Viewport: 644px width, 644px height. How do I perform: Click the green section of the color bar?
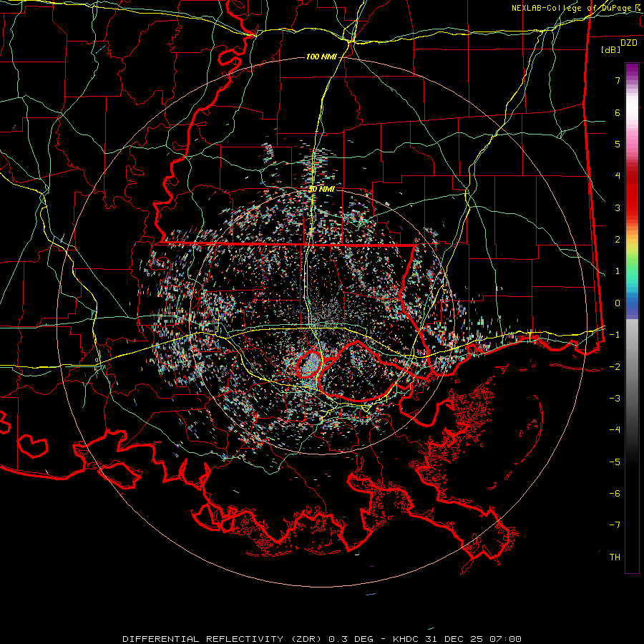632,269
